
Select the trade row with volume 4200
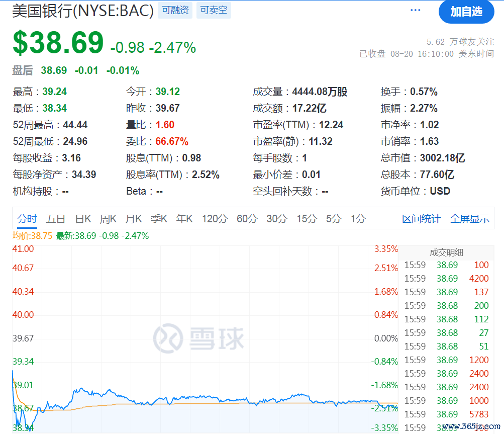tap(446, 279)
